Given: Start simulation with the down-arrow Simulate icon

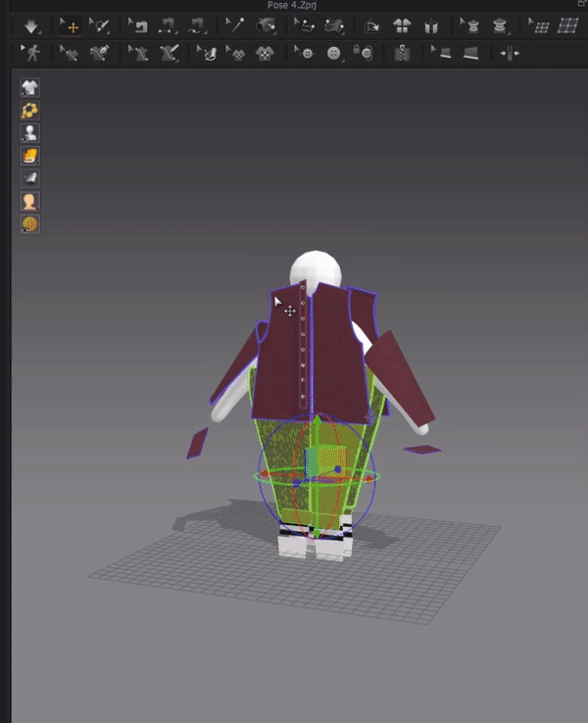Looking at the screenshot, I should [31, 26].
